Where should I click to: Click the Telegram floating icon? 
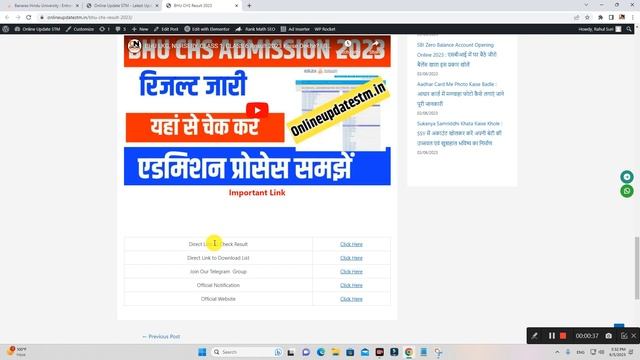coord(627,177)
